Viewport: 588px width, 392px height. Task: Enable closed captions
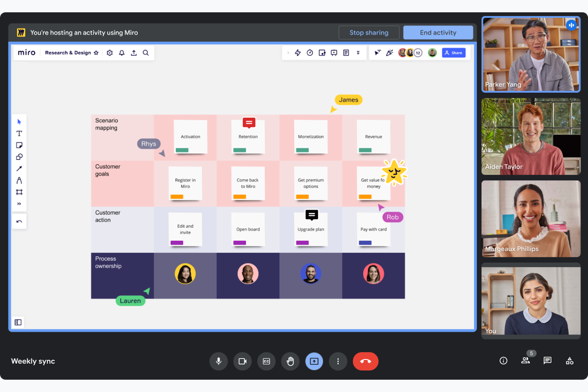(266, 361)
